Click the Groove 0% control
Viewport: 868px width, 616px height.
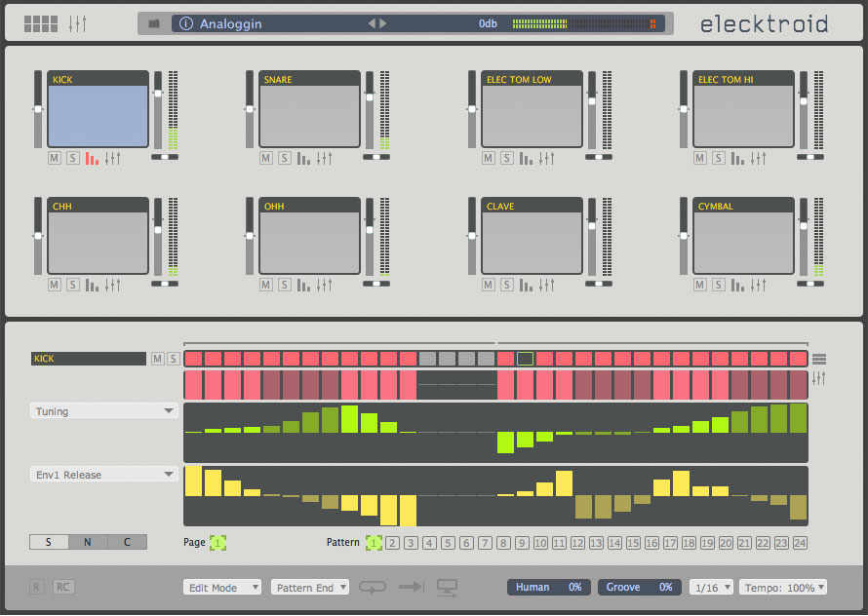(x=640, y=587)
